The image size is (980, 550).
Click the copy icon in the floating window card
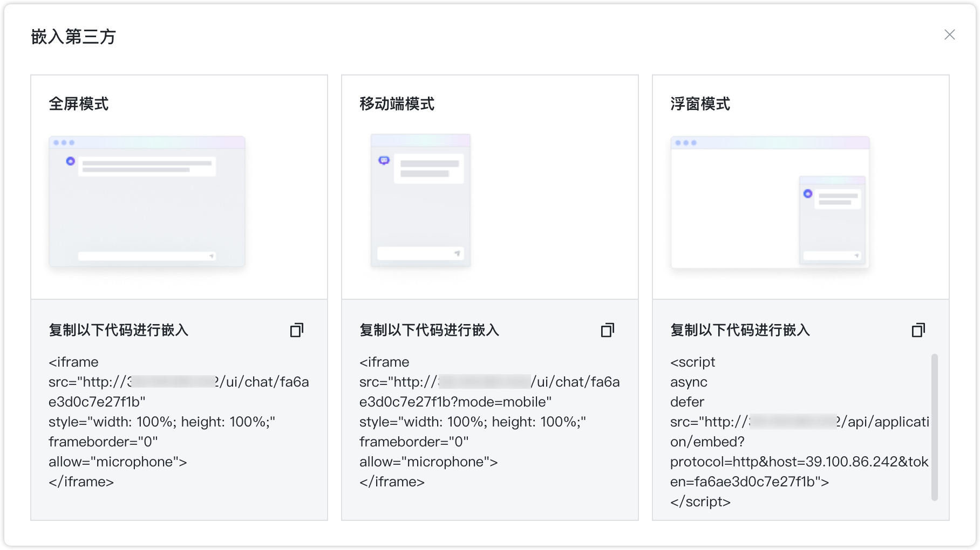(x=918, y=330)
